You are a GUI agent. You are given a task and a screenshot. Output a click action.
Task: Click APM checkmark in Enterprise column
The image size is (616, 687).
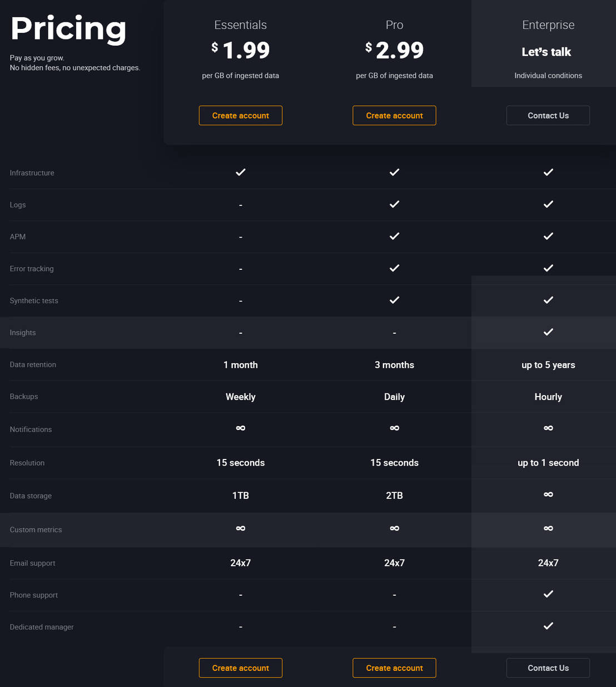548,236
